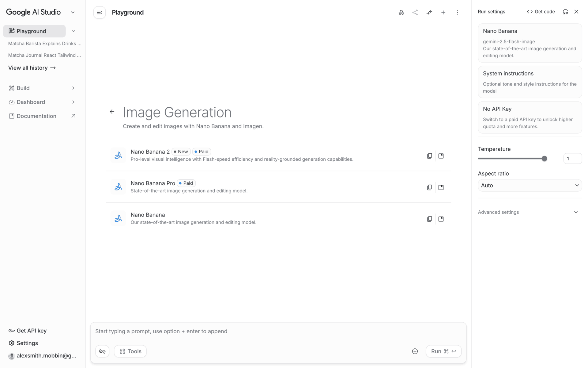Open Matcha Journal React Tailwind chat
This screenshot has height=368, width=588.
pos(45,55)
